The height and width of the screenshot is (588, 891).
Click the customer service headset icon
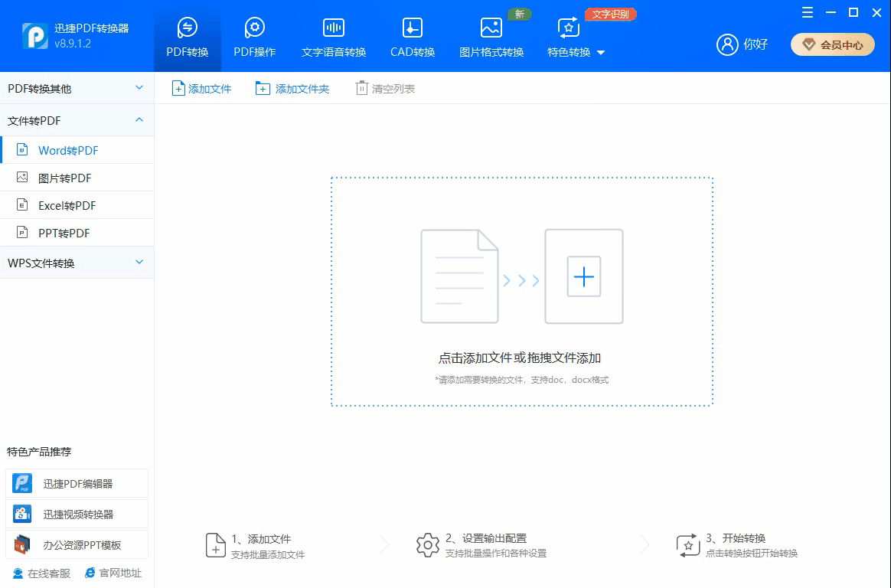pyautogui.click(x=18, y=573)
